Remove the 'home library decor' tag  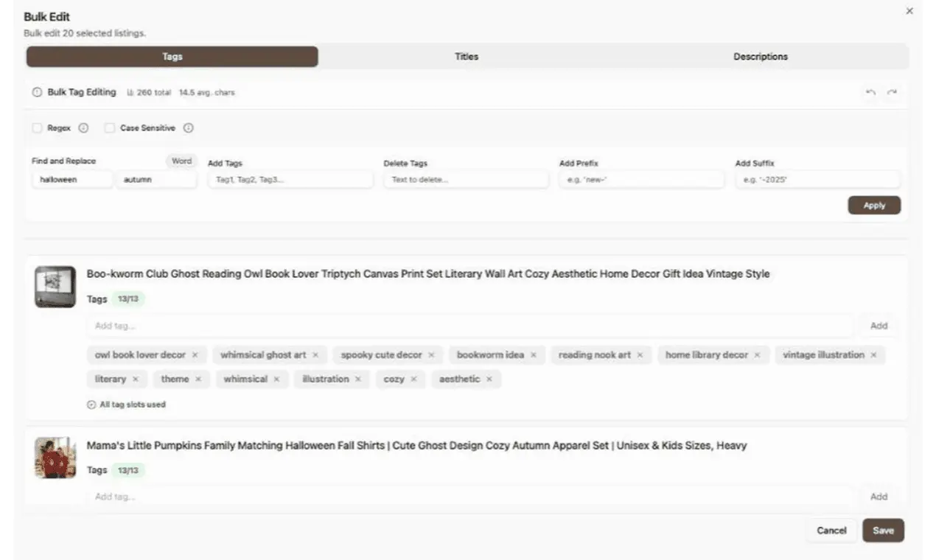757,355
